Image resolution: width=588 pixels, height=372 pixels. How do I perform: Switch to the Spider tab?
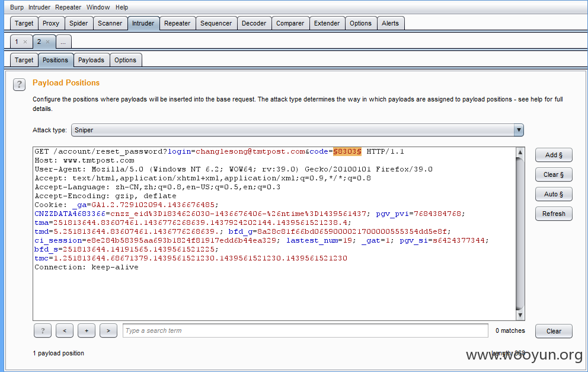79,23
